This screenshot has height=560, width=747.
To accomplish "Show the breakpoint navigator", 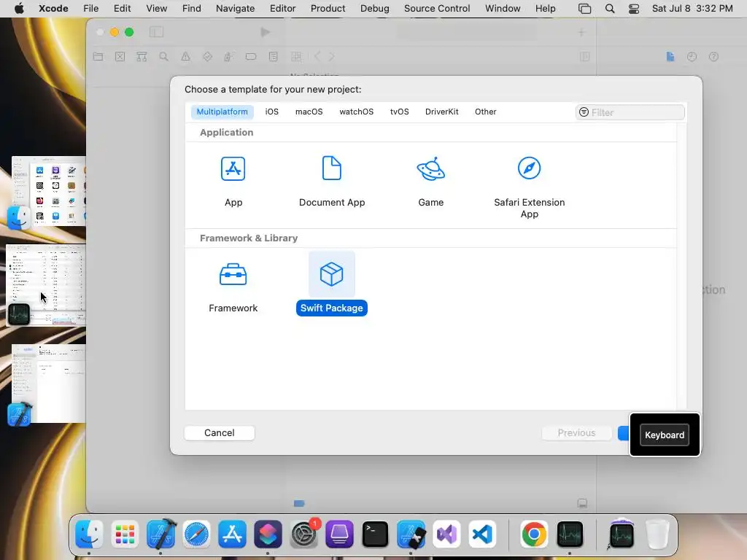I will [x=251, y=57].
